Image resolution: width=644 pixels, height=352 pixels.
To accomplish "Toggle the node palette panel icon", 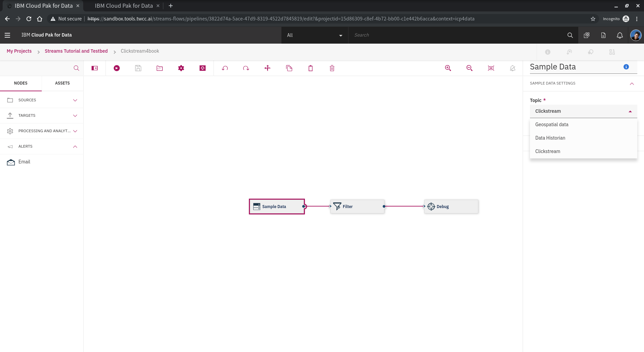I will [x=95, y=68].
